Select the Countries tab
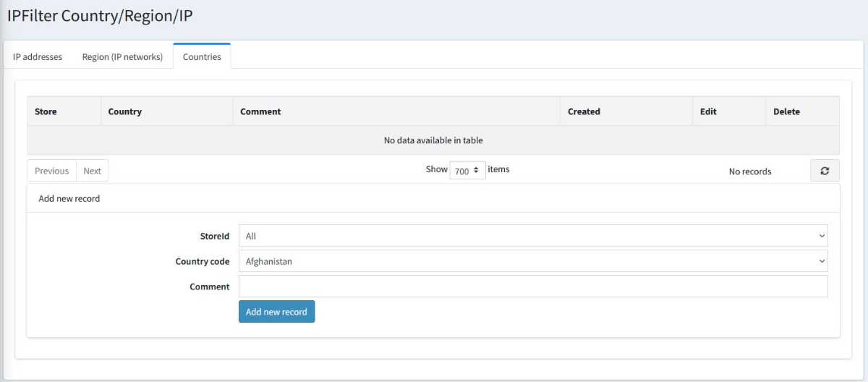The height and width of the screenshot is (382, 868). coord(202,57)
